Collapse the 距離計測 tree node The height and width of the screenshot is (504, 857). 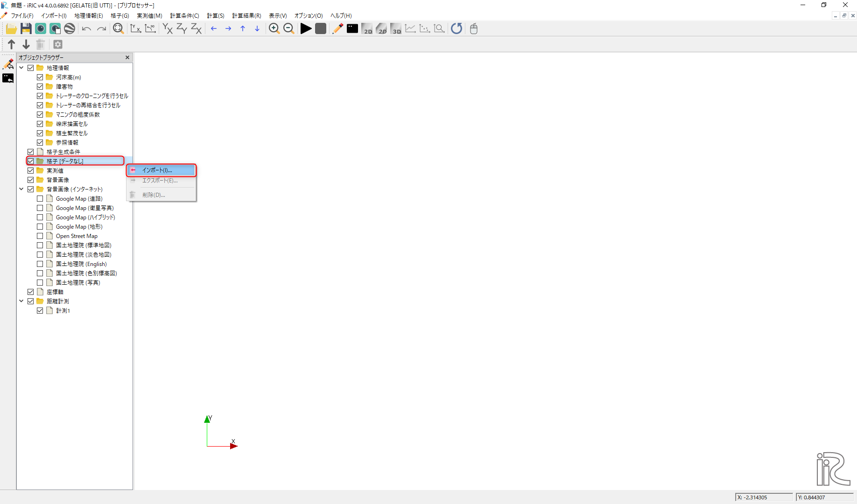(x=21, y=301)
